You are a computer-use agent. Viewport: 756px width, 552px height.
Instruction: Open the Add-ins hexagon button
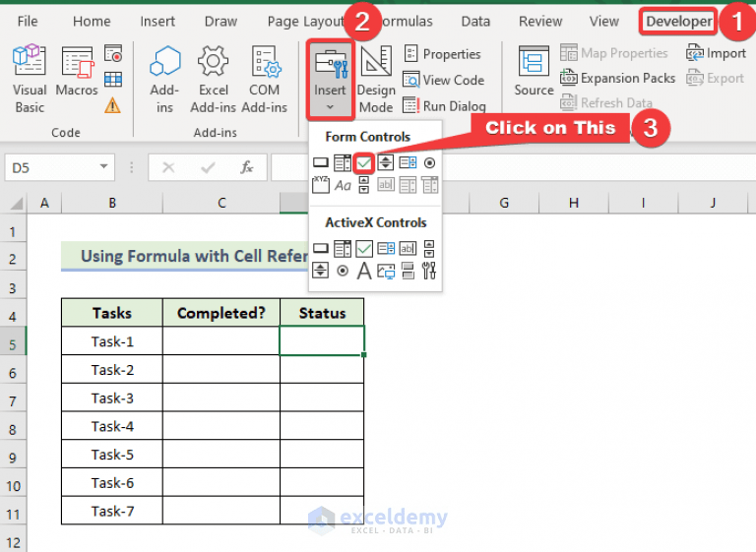[164, 79]
